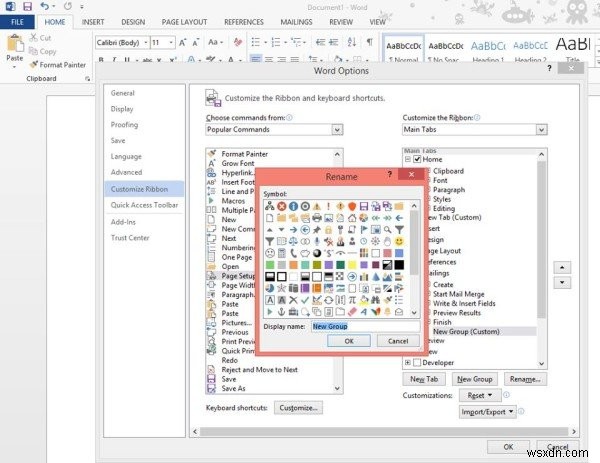Viewport: 600px width, 463px height.
Task: Expand the Developer tree node
Action: (408, 362)
